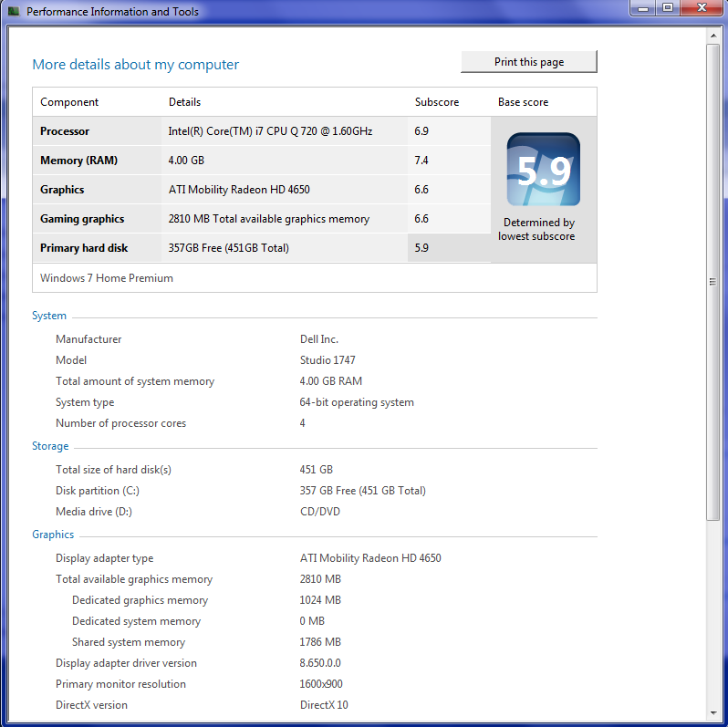
Task: Click the Base score column header
Action: click(x=524, y=102)
